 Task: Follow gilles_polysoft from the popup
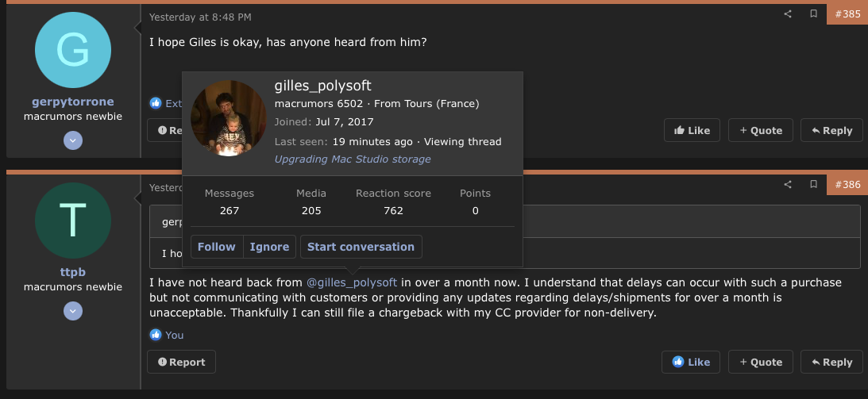[x=216, y=247]
